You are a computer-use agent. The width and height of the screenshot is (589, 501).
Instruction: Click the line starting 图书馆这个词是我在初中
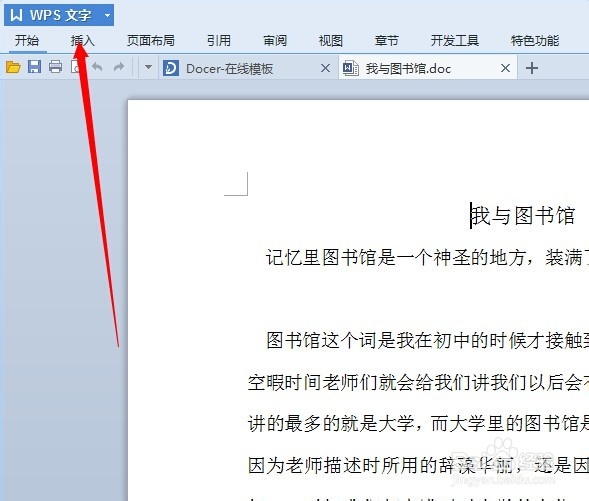coord(427,341)
